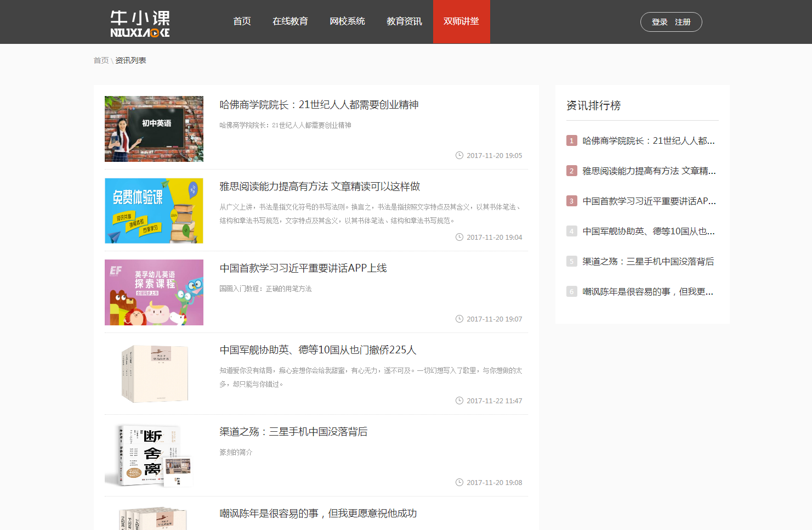This screenshot has height=530, width=812.
Task: Open the 哈佛商学院院长 article title
Action: pos(319,105)
